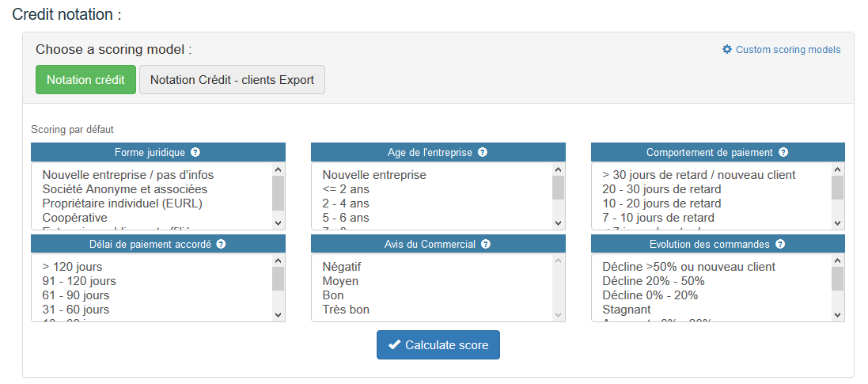This screenshot has width=868, height=384.
Task: Select 'Stagnant' in Evolution des commandes
Action: click(x=627, y=310)
